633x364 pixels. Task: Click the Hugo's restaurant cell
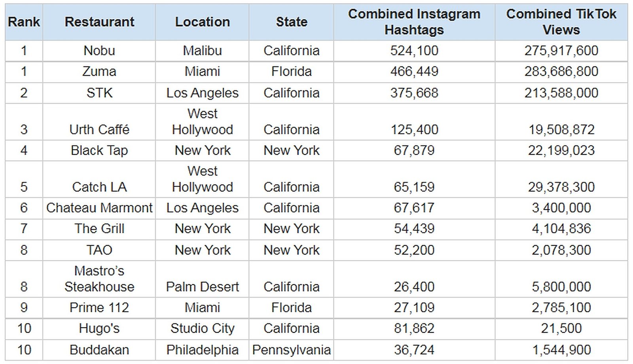click(x=99, y=329)
